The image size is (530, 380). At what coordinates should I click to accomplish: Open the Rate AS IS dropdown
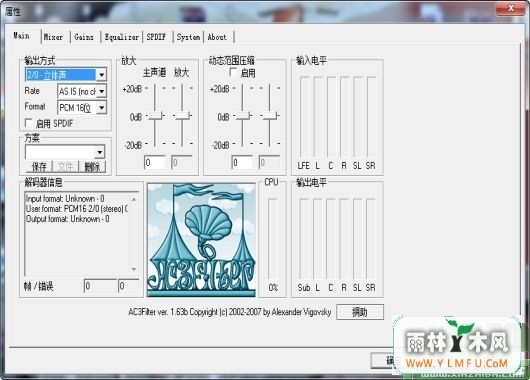pyautogui.click(x=101, y=91)
